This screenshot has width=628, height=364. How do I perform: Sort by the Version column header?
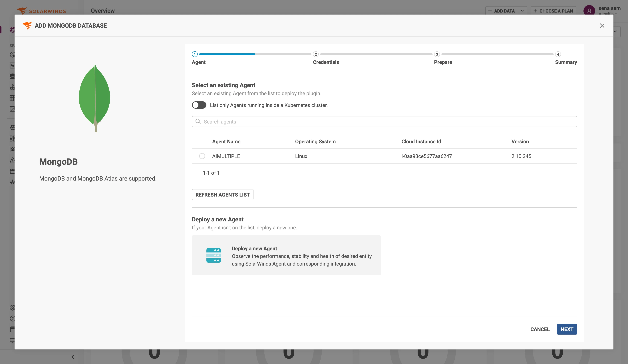click(520, 141)
